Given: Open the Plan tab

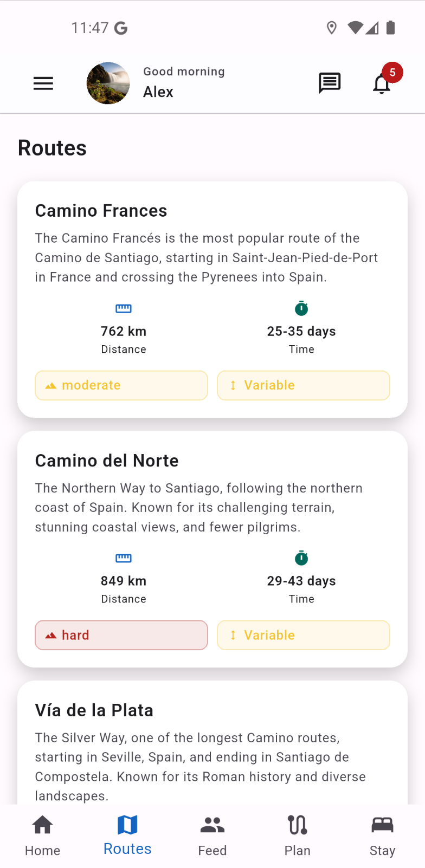Looking at the screenshot, I should [298, 835].
